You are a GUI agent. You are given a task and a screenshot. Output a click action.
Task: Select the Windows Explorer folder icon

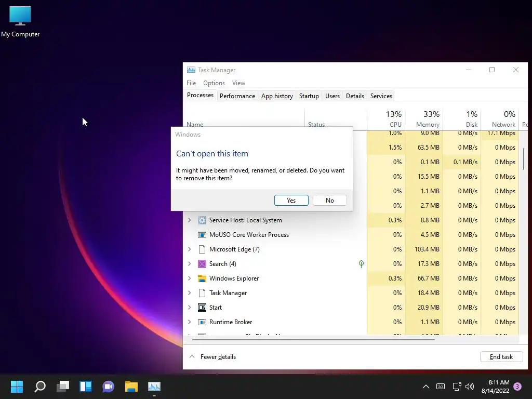click(202, 278)
